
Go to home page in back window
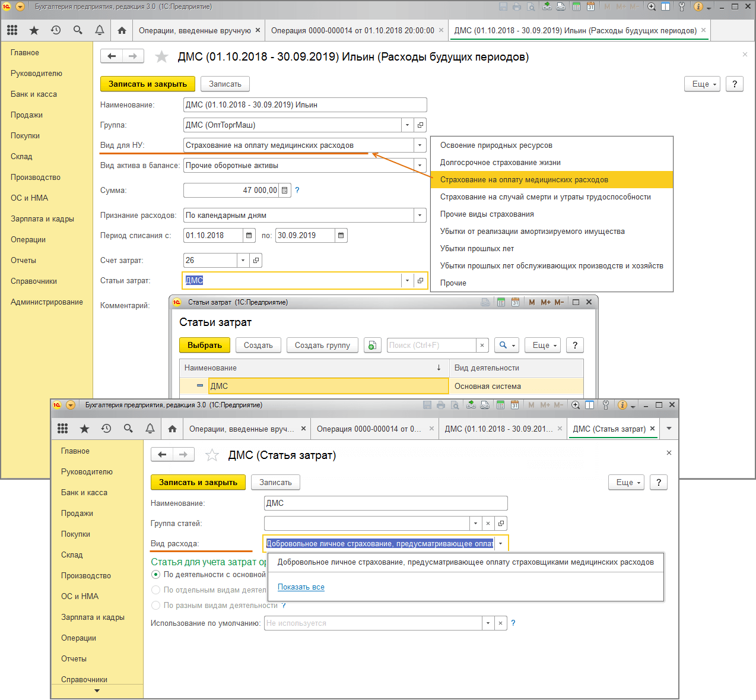tap(122, 30)
